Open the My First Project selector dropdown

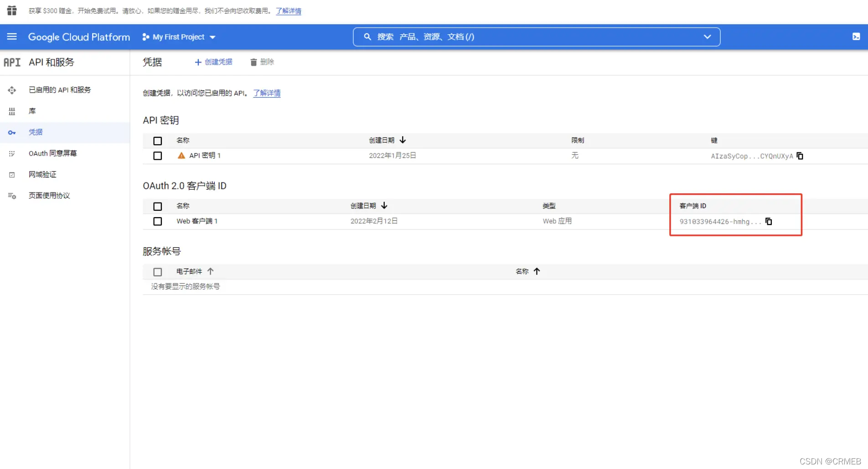(179, 37)
